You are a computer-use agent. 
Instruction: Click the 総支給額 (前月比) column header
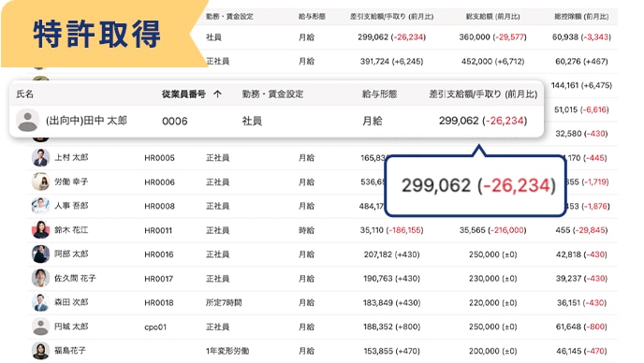pos(493,17)
